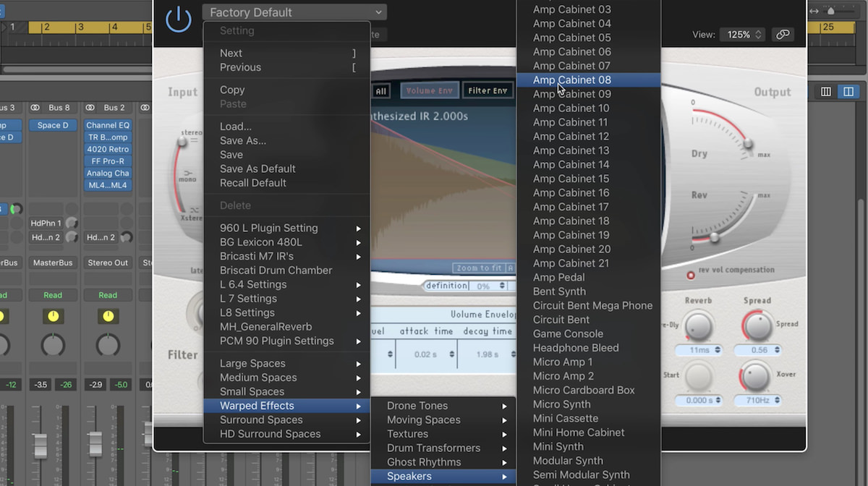Open HD Surround Spaces submenu

pos(287,434)
